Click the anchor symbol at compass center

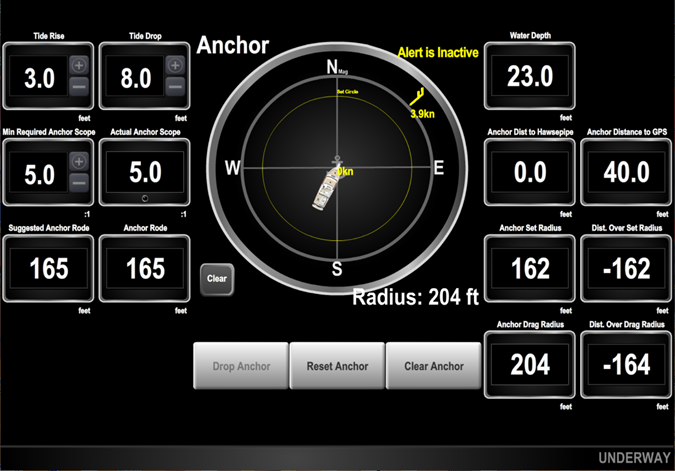coord(336,159)
